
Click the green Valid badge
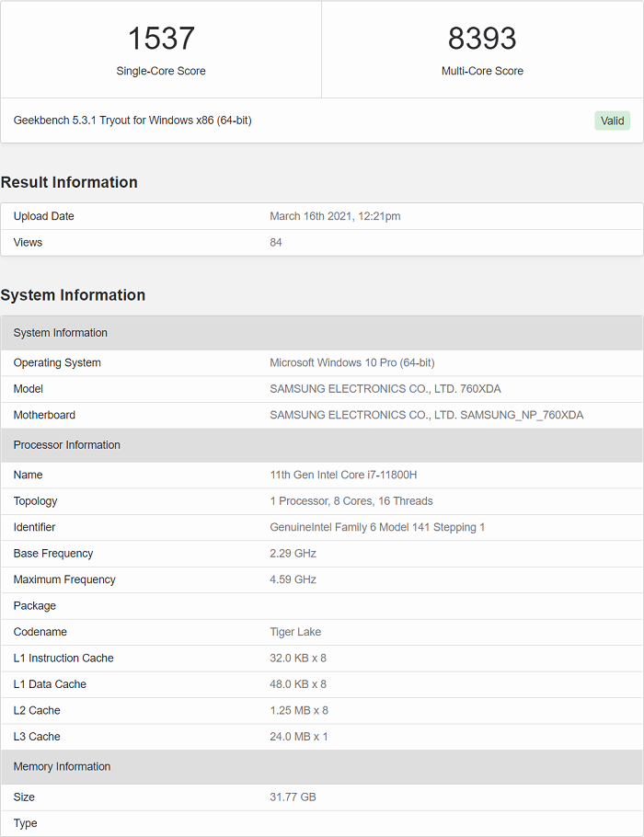coord(612,120)
